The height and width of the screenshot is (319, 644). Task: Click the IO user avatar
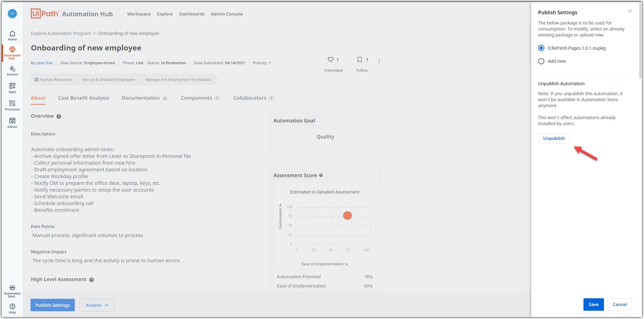(x=12, y=13)
